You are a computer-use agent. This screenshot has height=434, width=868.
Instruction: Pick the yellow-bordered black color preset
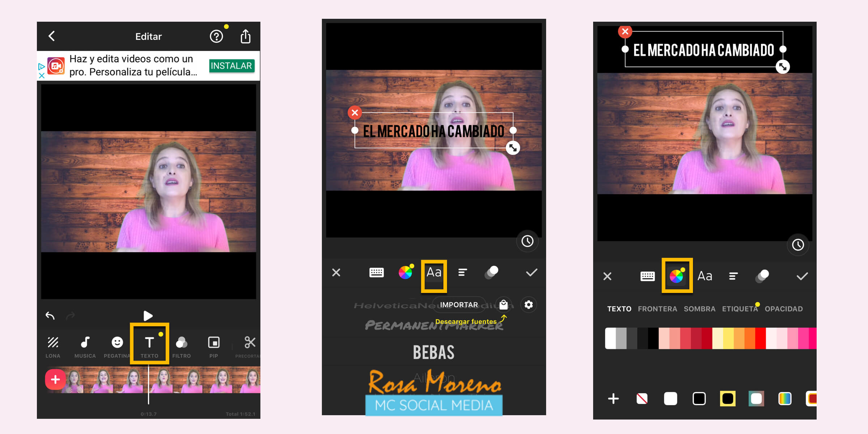click(x=727, y=399)
